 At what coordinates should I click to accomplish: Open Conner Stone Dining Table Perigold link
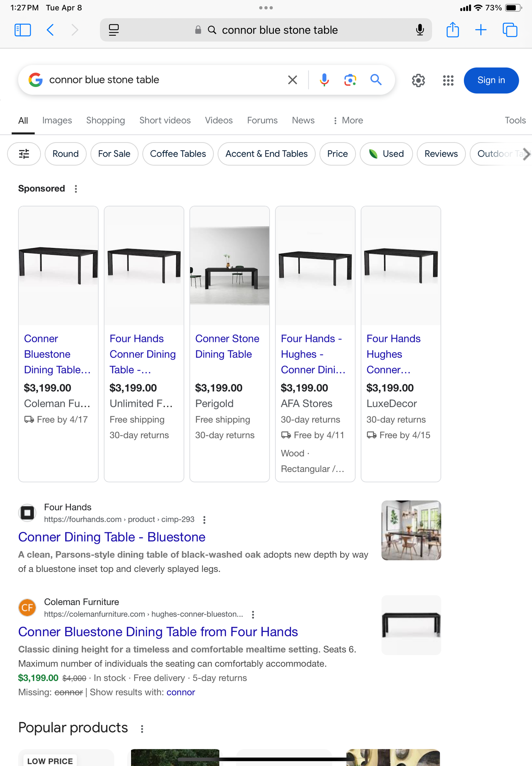pos(227,346)
